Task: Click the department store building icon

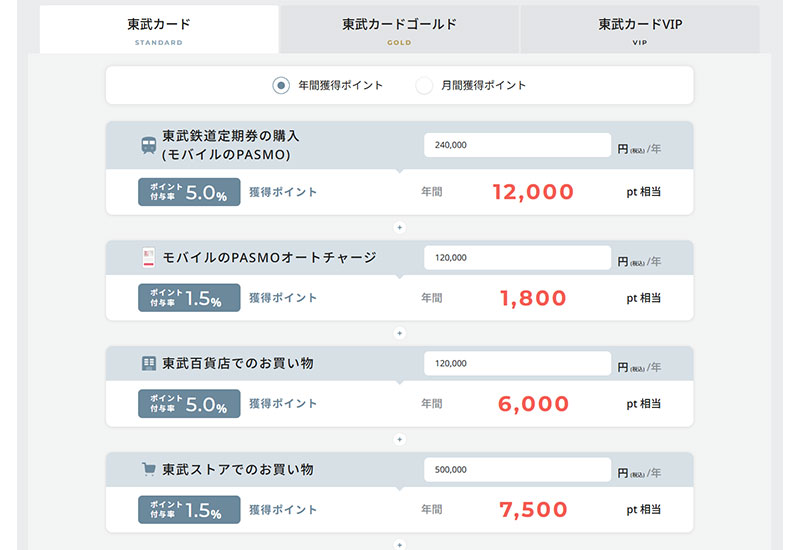Action: (x=149, y=363)
